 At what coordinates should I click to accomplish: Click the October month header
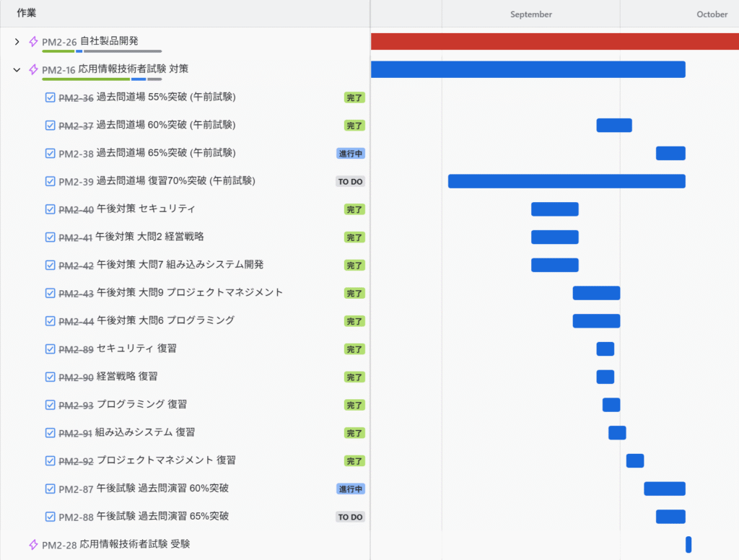pyautogui.click(x=712, y=14)
